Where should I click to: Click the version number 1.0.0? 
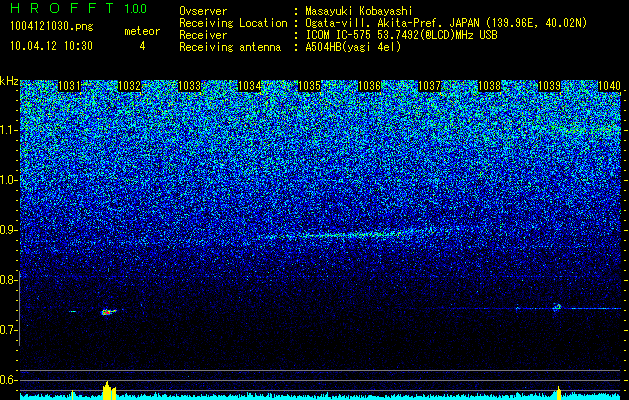136,8
